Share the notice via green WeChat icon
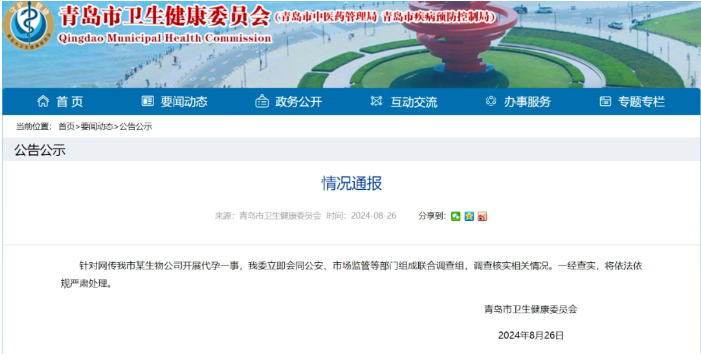 456,217
